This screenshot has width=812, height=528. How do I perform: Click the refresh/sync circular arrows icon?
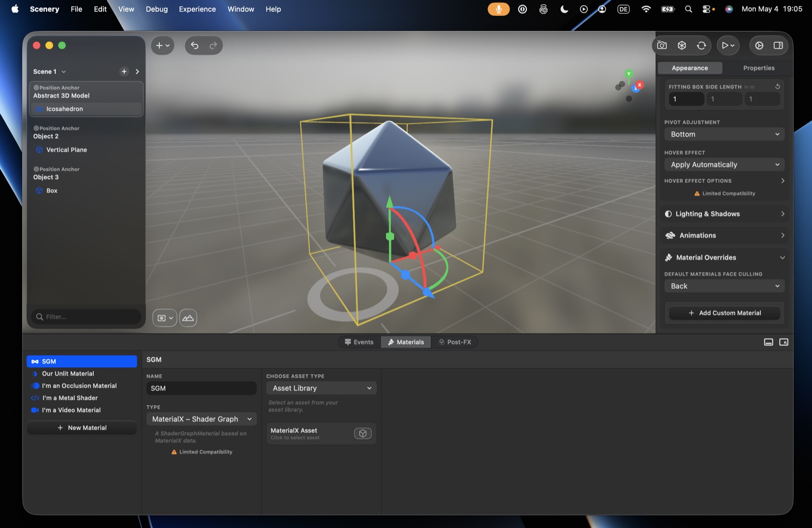pyautogui.click(x=701, y=46)
